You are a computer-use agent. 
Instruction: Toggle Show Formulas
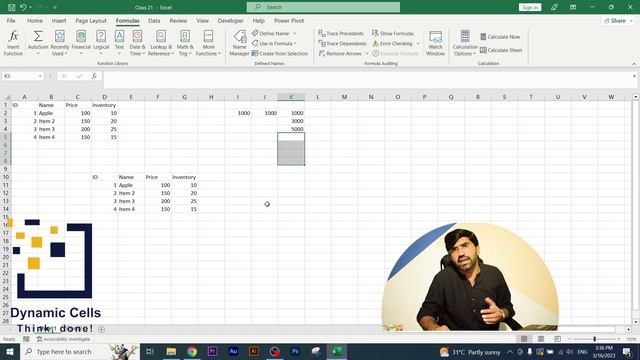click(x=393, y=33)
